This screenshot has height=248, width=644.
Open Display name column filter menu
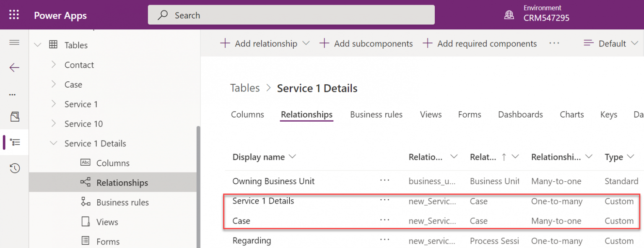pos(292,157)
